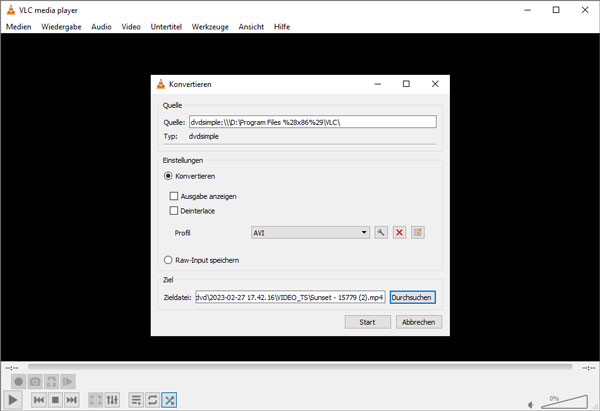Select the Konvertieren radio button
Image resolution: width=600 pixels, height=411 pixels.
(168, 176)
